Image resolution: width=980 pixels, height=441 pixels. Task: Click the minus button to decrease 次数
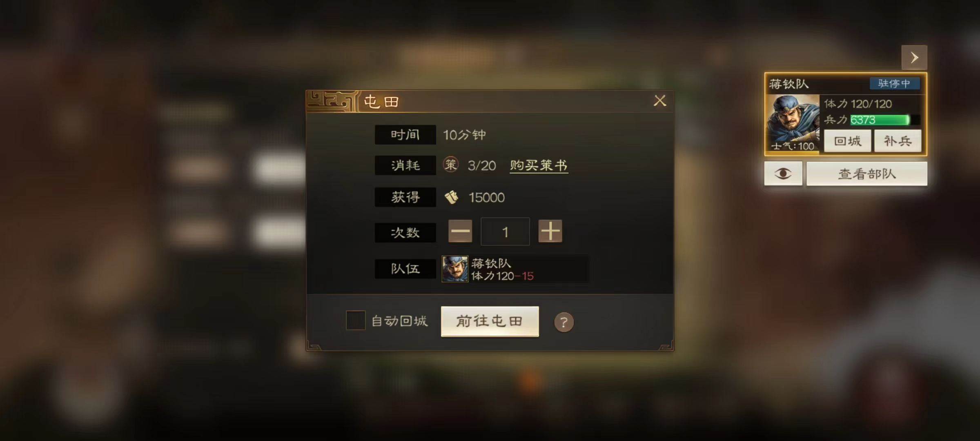460,232
